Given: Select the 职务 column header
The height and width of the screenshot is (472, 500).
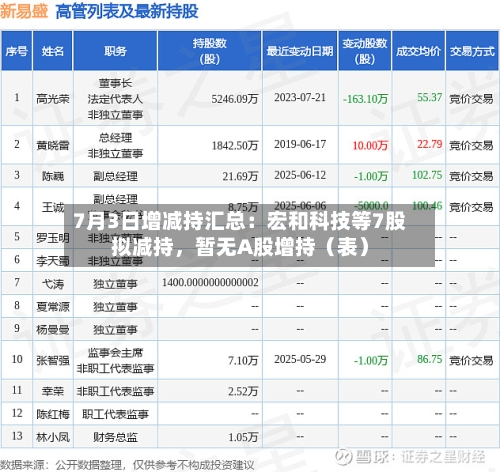Looking at the screenshot, I should tap(115, 51).
